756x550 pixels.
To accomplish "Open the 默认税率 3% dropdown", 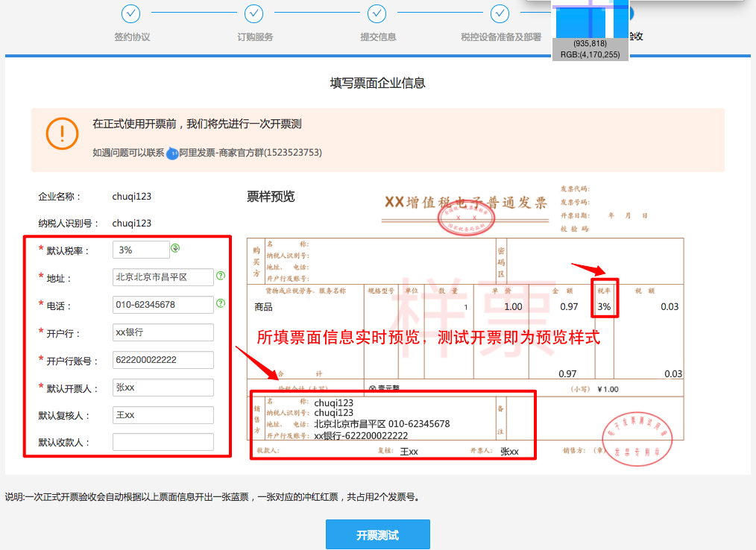I will (x=141, y=250).
